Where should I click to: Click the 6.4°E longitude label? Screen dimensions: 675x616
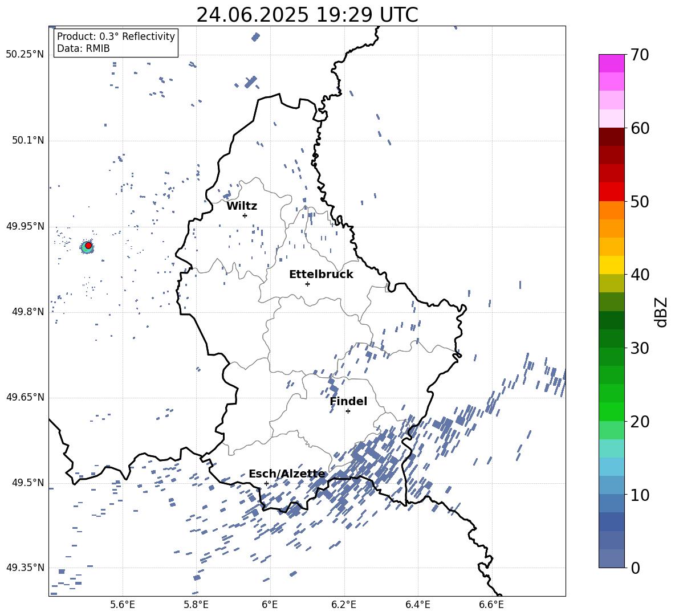coord(417,605)
